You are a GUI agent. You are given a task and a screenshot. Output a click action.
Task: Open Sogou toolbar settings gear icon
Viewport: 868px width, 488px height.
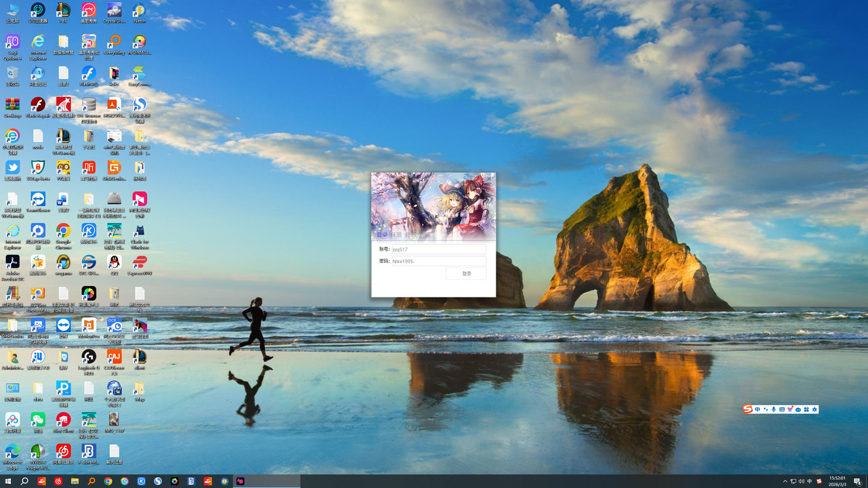(814, 409)
